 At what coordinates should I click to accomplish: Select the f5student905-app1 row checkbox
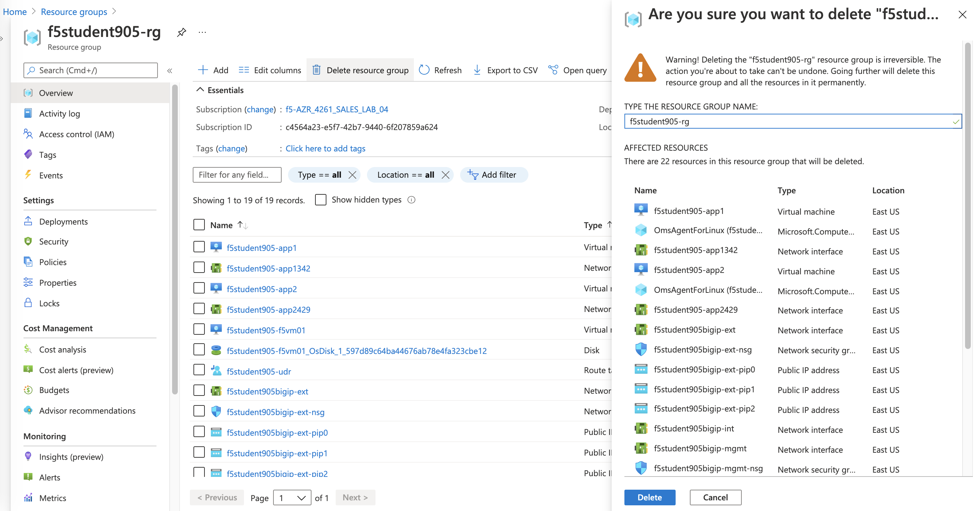[x=199, y=247]
